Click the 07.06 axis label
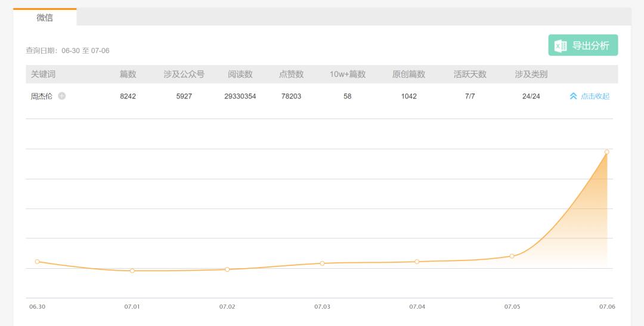This screenshot has width=644, height=326. coord(607,307)
